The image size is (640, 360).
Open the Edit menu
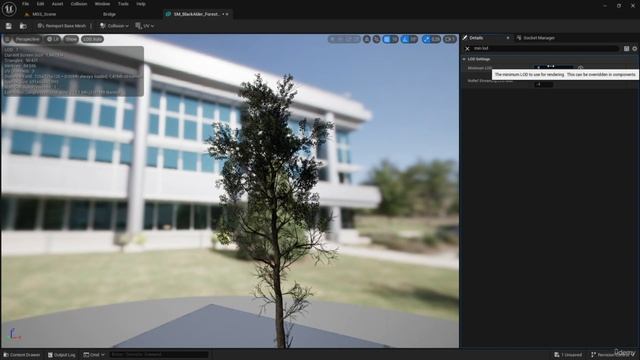40,4
